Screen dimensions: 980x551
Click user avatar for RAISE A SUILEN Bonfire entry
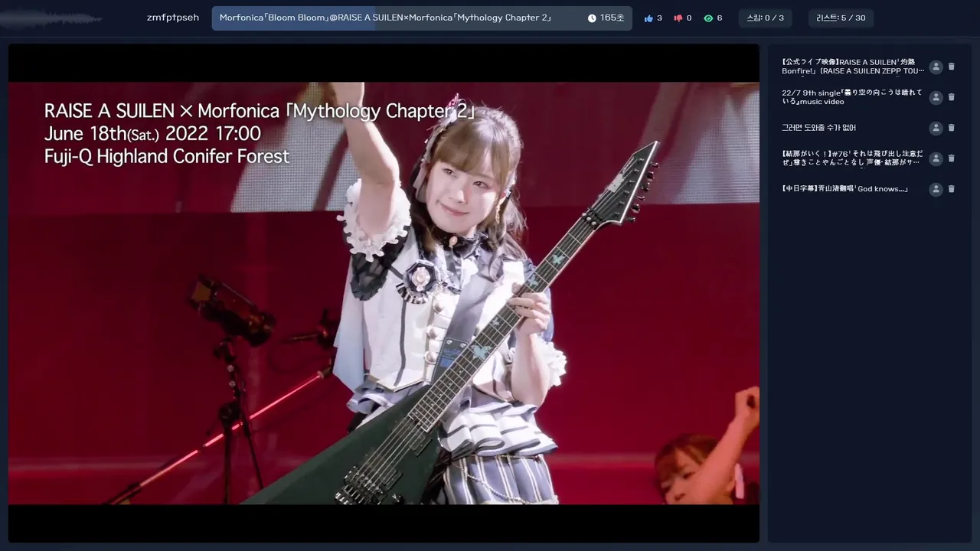[x=936, y=67]
